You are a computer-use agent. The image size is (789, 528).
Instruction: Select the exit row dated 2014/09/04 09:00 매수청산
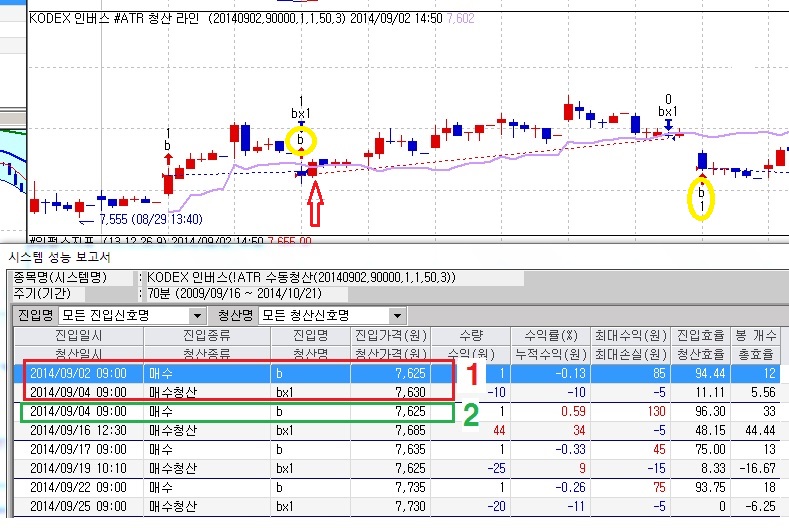(397, 392)
